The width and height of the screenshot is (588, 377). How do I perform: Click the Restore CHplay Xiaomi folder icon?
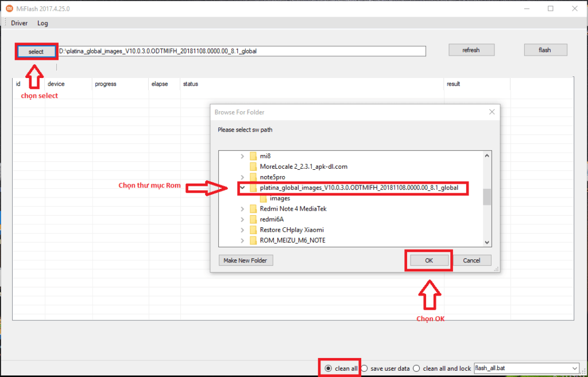pyautogui.click(x=253, y=230)
